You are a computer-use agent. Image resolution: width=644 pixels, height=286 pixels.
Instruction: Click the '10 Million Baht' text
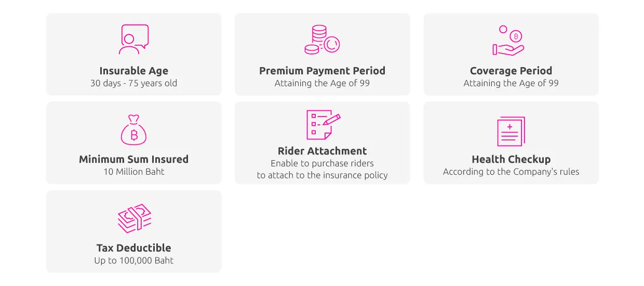[134, 172]
